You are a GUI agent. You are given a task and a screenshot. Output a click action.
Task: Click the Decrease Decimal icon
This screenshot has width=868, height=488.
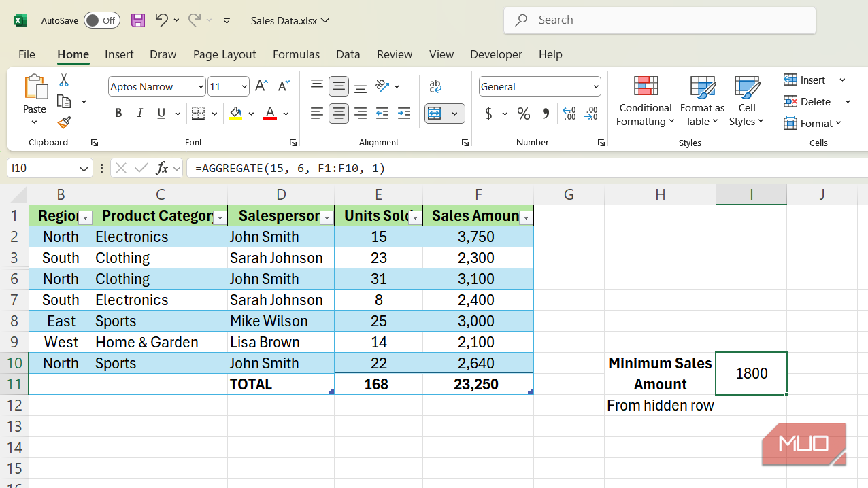[592, 114]
